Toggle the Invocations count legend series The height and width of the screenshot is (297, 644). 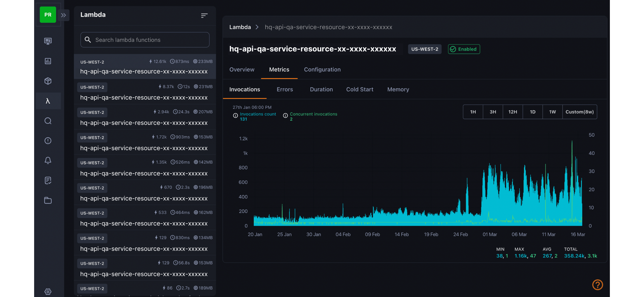[x=258, y=114]
